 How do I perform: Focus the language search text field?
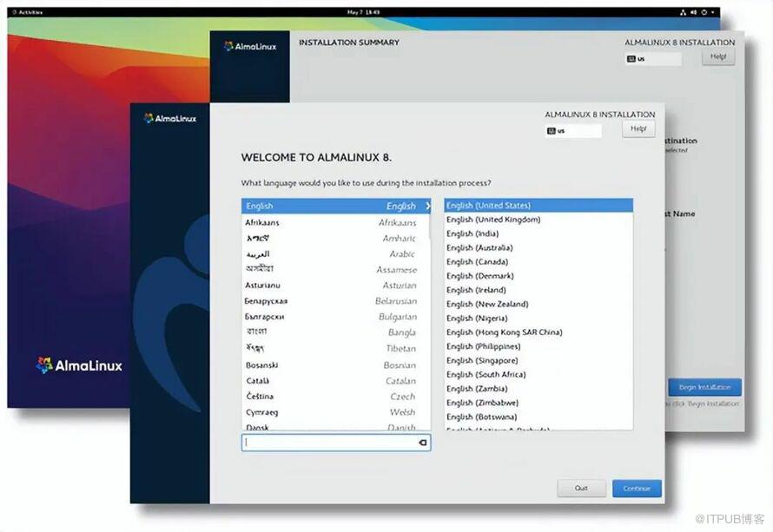[328, 443]
